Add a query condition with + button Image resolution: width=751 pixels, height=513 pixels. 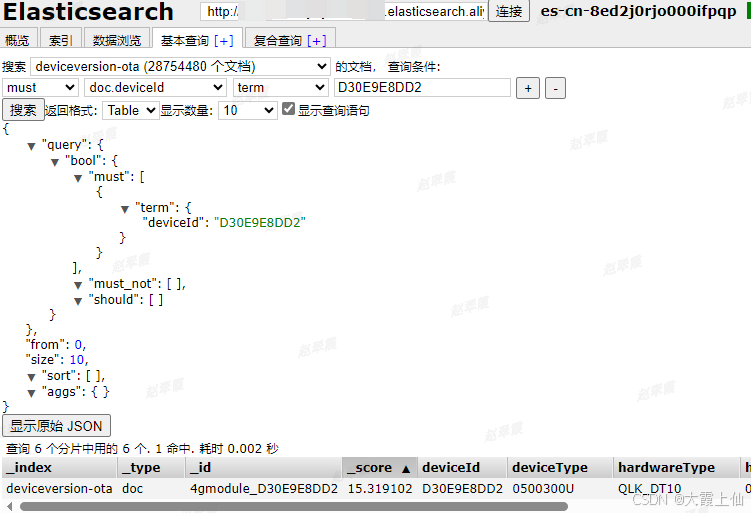tap(528, 88)
